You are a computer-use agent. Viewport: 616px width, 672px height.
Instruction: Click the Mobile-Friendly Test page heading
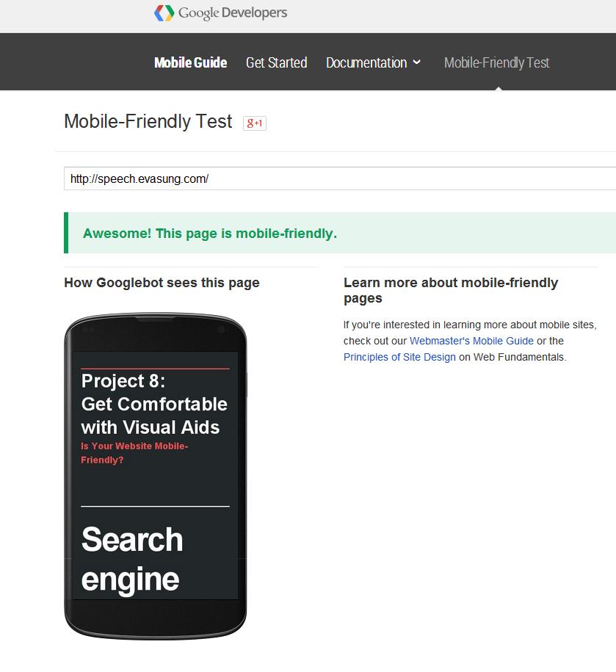point(148,122)
